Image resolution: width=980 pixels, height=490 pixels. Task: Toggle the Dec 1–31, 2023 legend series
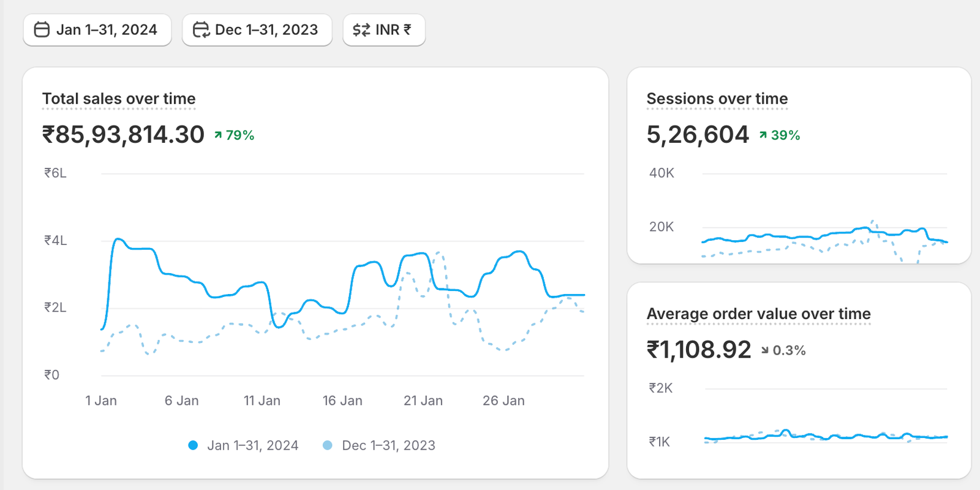tap(388, 445)
